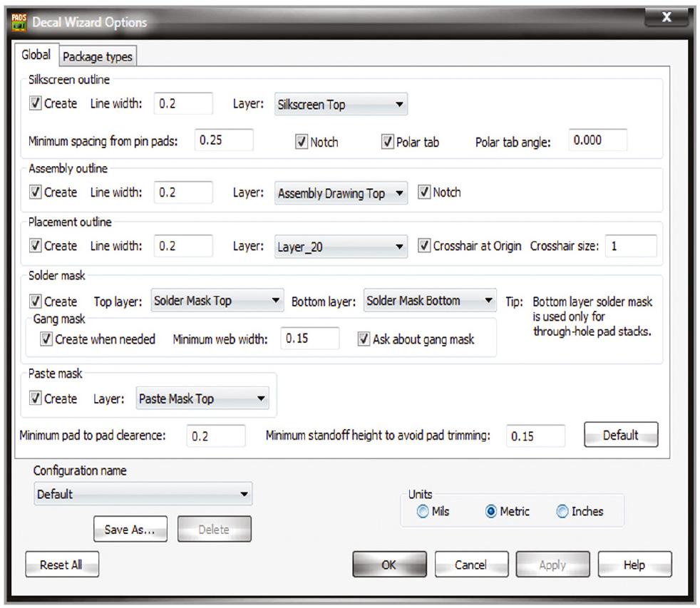Uncheck Notch in Assembly outline section
700x608 pixels.
click(424, 192)
